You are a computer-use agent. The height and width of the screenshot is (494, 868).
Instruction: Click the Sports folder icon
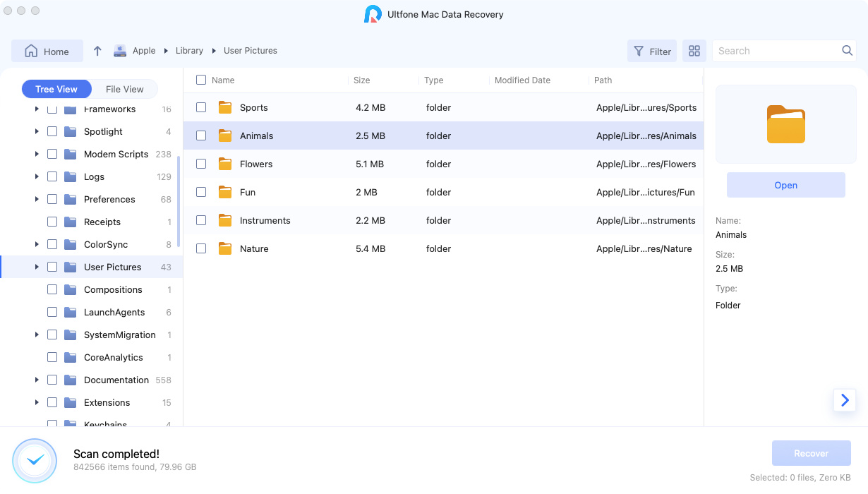tap(225, 107)
